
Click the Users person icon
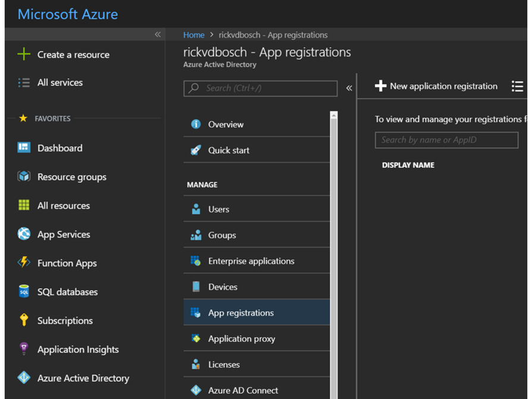pyautogui.click(x=196, y=209)
